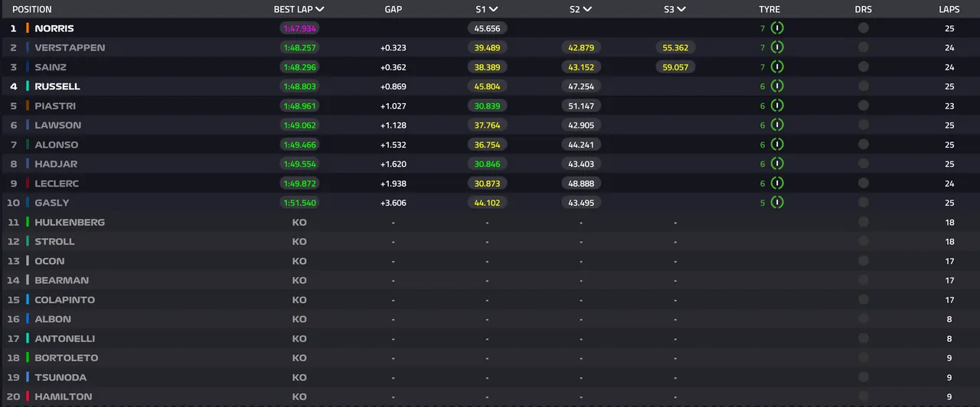Click the position number 10 beside Gasly
980x407 pixels.
click(x=13, y=203)
